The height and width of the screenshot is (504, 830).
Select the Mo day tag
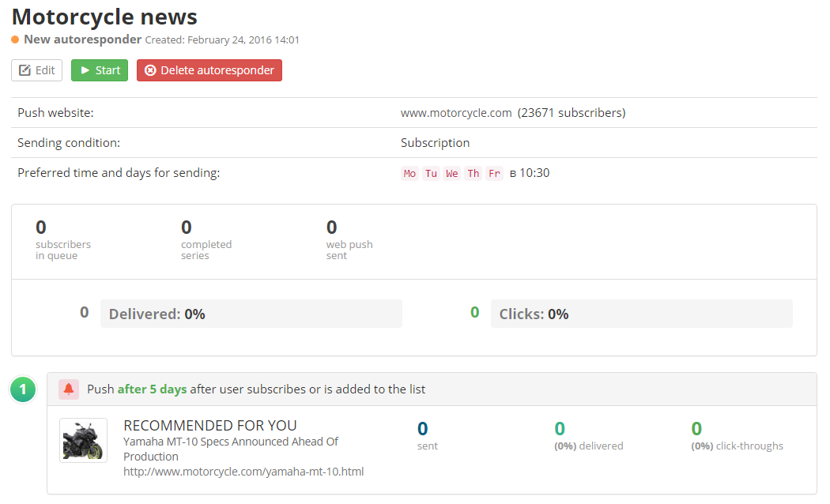(409, 174)
